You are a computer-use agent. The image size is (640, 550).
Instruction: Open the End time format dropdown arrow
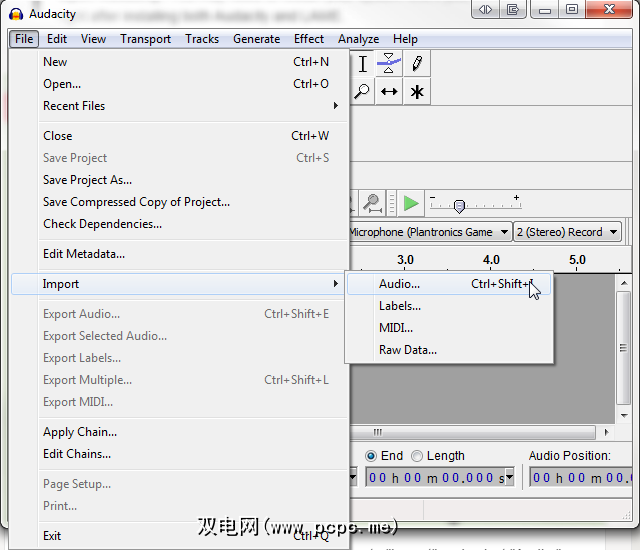(x=509, y=477)
